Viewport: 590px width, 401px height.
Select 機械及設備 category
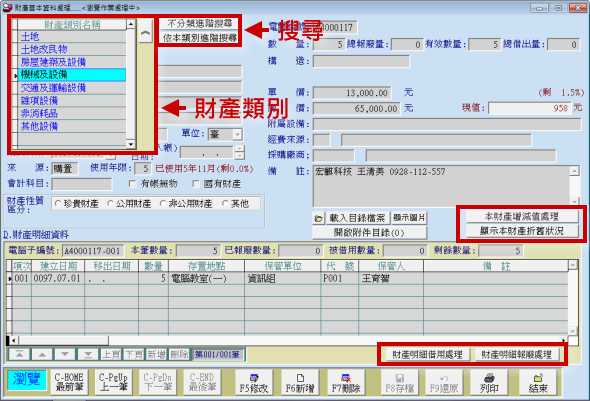(72, 75)
